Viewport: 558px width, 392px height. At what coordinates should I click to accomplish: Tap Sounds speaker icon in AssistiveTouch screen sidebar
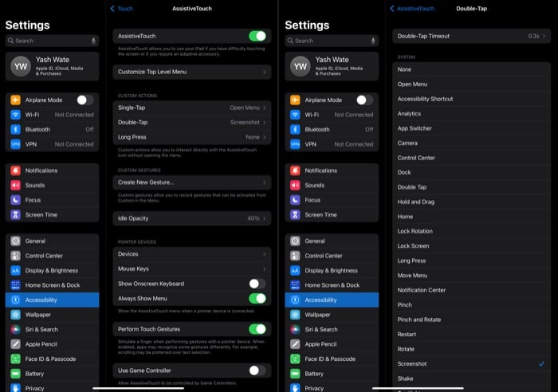pyautogui.click(x=15, y=186)
